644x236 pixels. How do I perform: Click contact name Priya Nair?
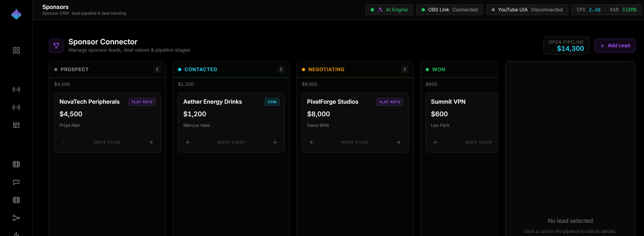tap(70, 125)
